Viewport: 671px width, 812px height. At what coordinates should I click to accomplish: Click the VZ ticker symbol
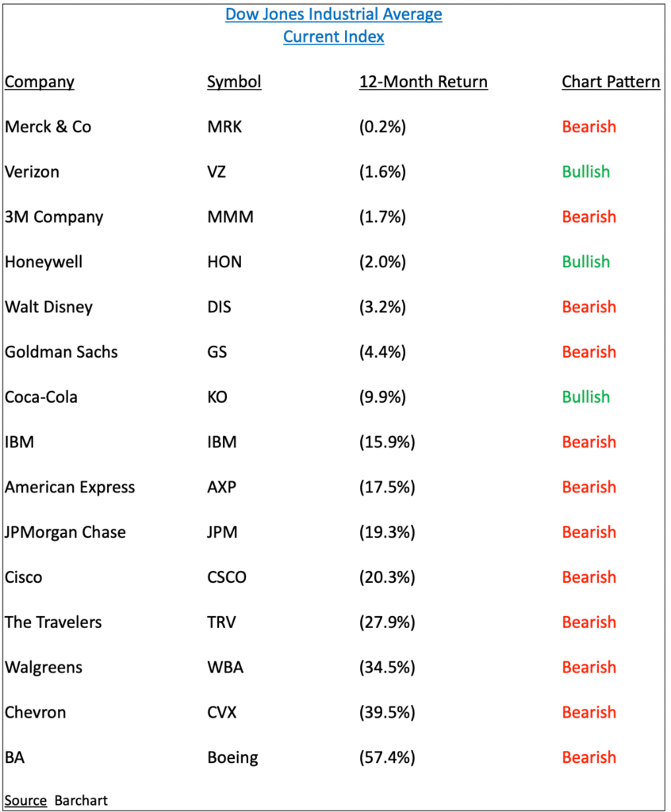217,172
